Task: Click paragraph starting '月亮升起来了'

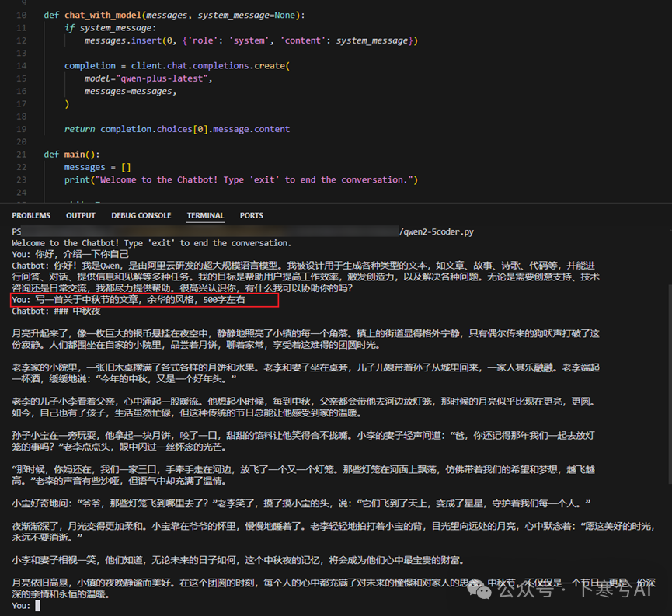Action: click(305, 339)
